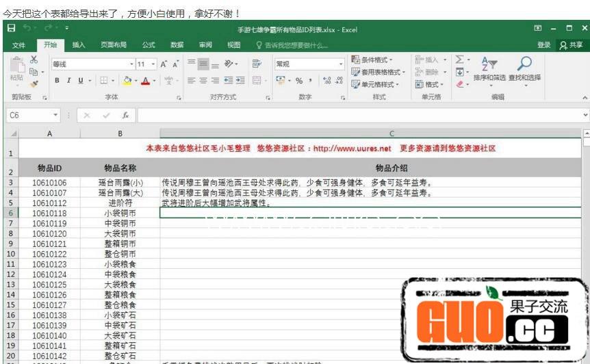Toggle Underline formatting
Viewport: 590px width, 364px height.
(81, 80)
